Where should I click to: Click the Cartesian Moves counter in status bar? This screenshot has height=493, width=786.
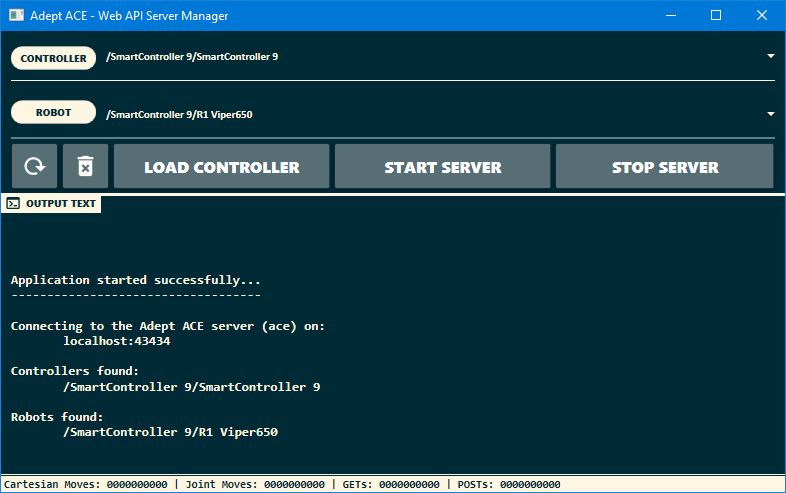pos(86,484)
